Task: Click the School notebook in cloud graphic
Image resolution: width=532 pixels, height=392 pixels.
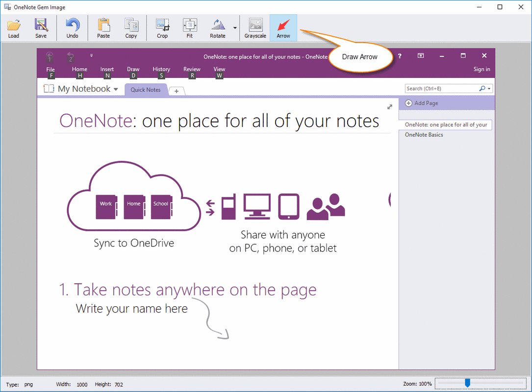Action: pos(161,206)
